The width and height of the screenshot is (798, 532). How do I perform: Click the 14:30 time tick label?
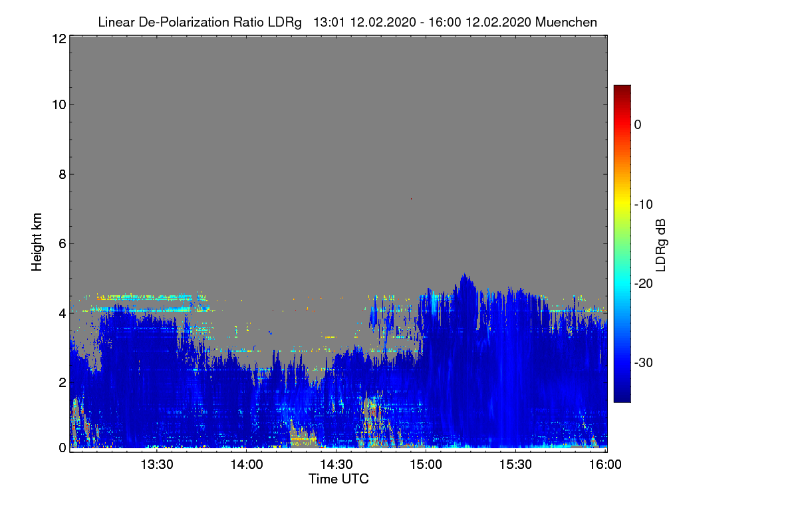pos(336,465)
